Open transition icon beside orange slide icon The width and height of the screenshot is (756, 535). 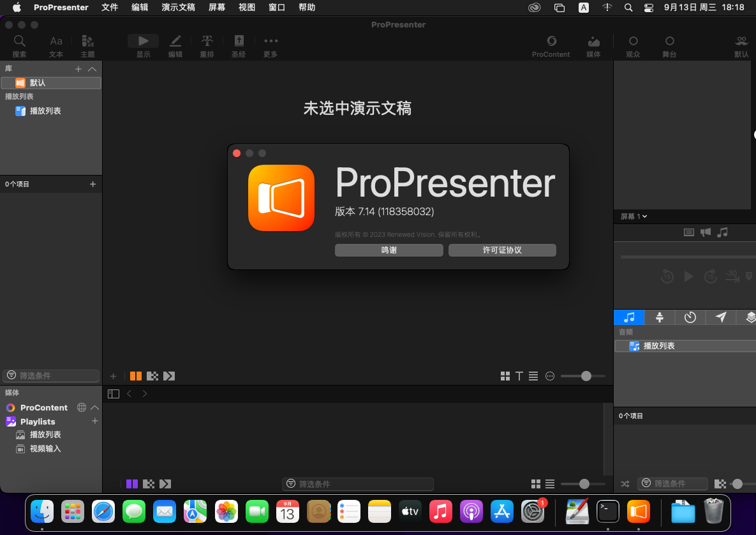[152, 376]
